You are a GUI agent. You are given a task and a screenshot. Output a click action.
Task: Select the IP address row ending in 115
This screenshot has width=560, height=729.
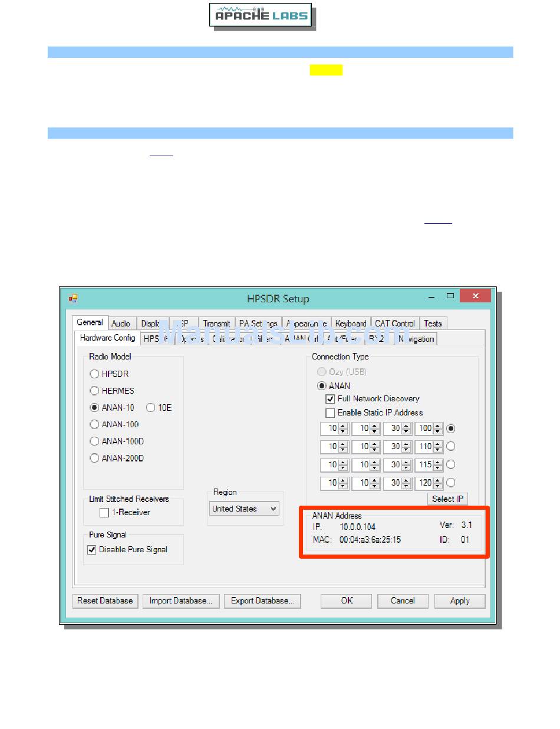point(451,464)
